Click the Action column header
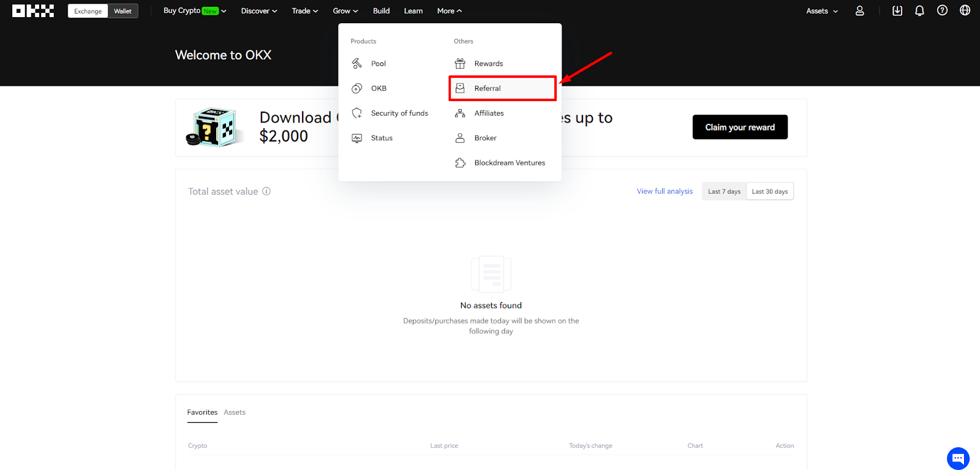 785,445
